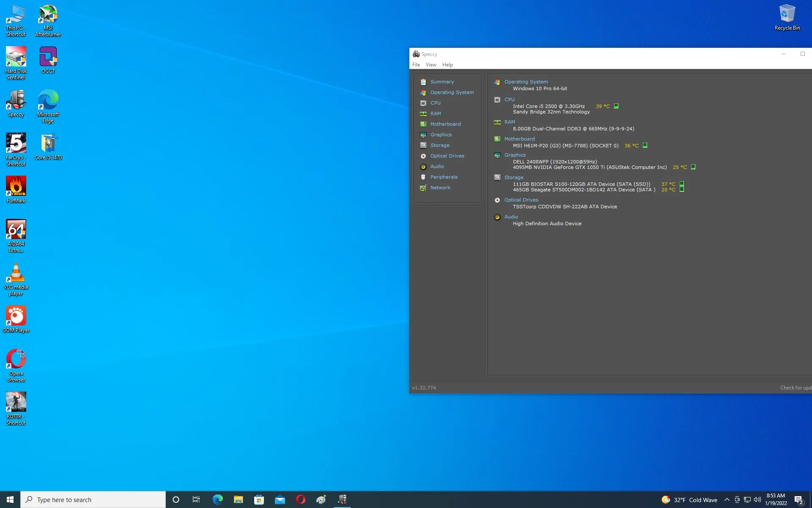Click the 32°F Cold Wave weather widget
This screenshot has height=508, width=812.
(689, 500)
